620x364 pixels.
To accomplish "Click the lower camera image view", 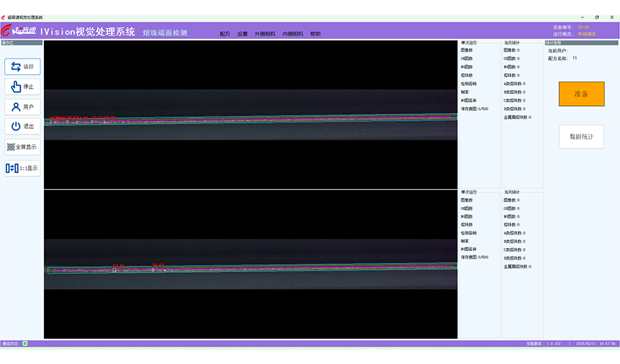I will [x=250, y=264].
